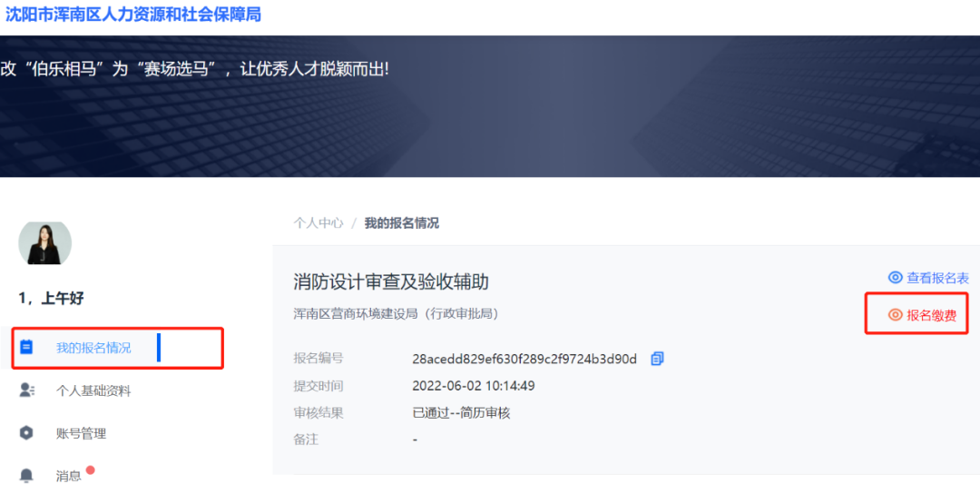Screen dimensions: 980x484
Task: Click the 消防设计审查及验收辅助 position title
Action: point(391,282)
